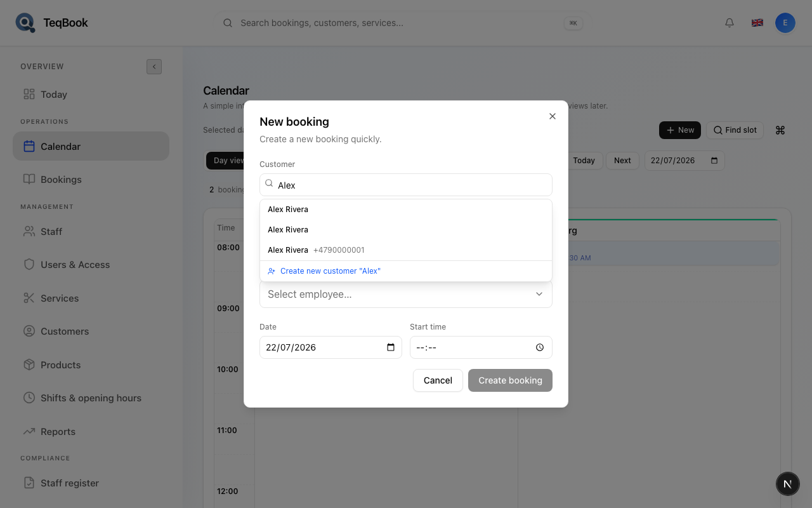
Task: Click the Calendar icon in sidebar
Action: 29,146
